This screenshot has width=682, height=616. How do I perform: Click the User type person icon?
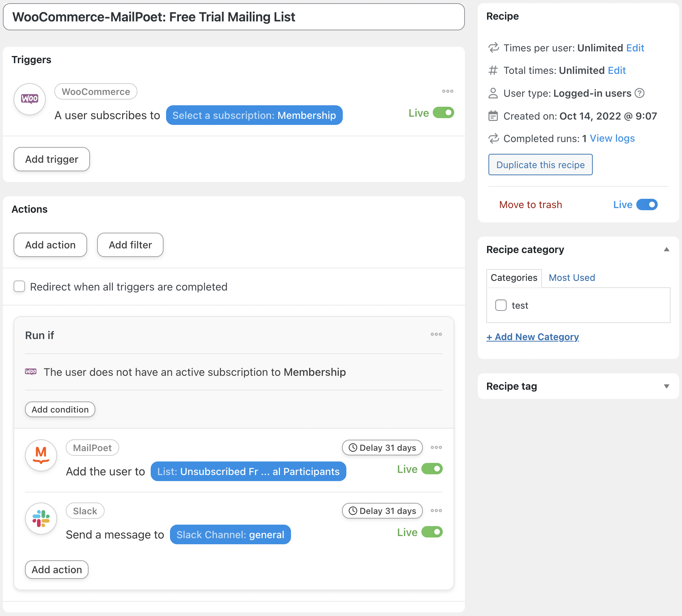[493, 93]
